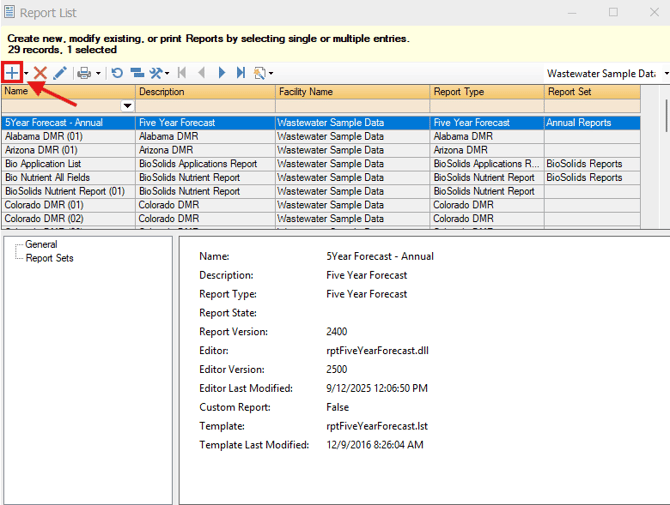This screenshot has height=505, width=670.
Task: Open the tools wrench icon
Action: click(157, 73)
